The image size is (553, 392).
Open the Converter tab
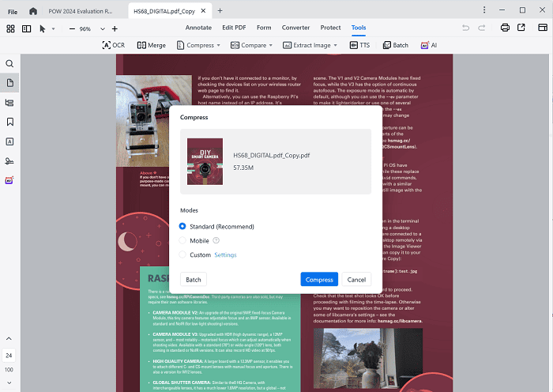coord(295,28)
